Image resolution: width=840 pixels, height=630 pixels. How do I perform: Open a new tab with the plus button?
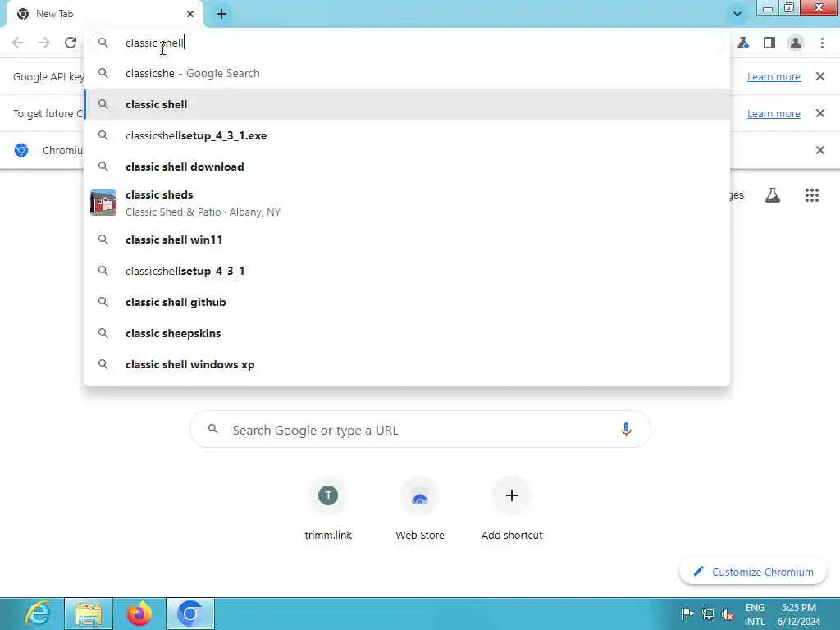click(221, 14)
